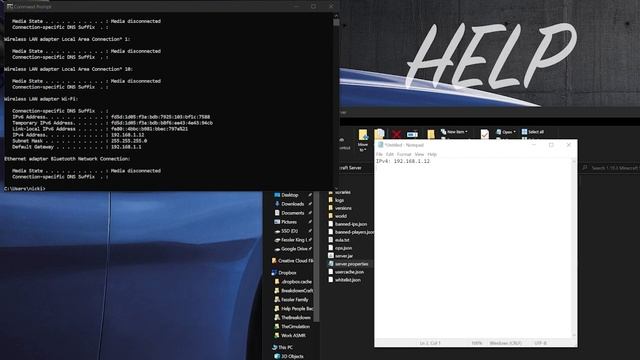This screenshot has width=640, height=360.
Task: Open Notepad Edit menu
Action: tap(390, 154)
